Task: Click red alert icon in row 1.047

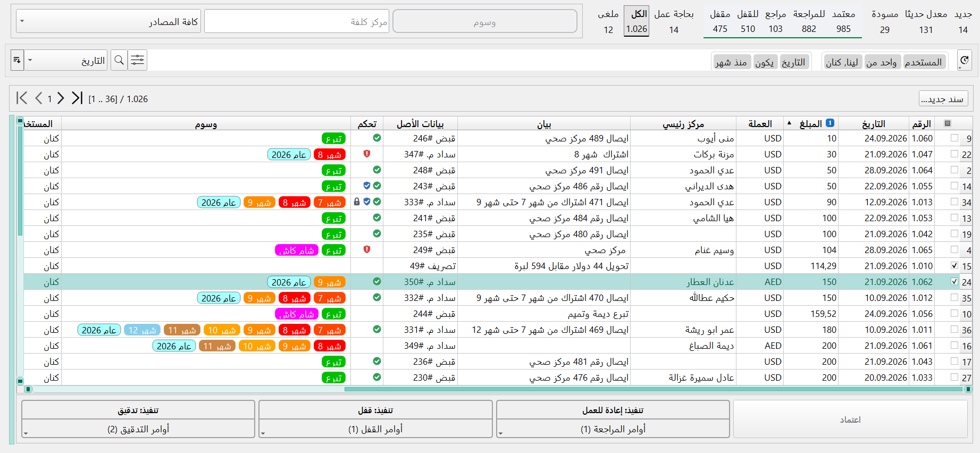Action: [367, 154]
